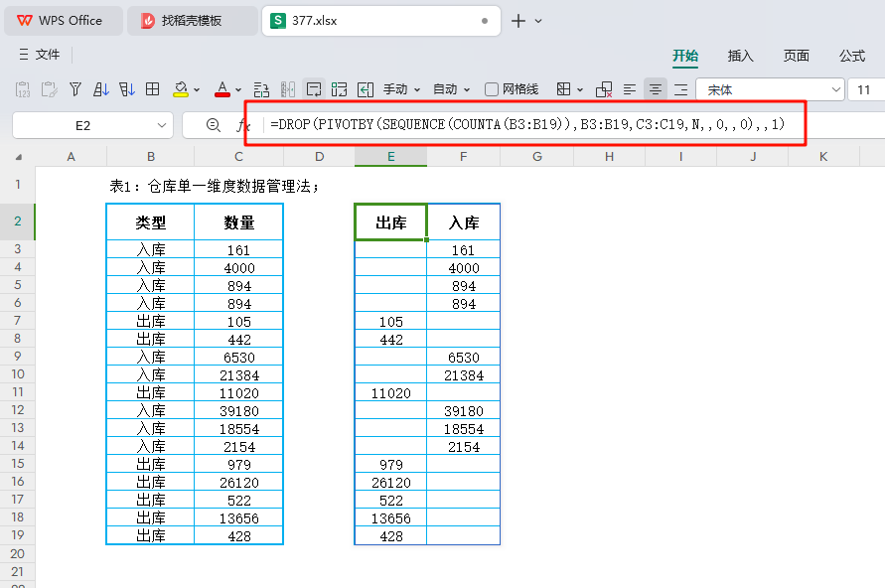Image resolution: width=885 pixels, height=588 pixels.
Task: Click the zoom magnifier icon beside formula bar
Action: pos(214,125)
